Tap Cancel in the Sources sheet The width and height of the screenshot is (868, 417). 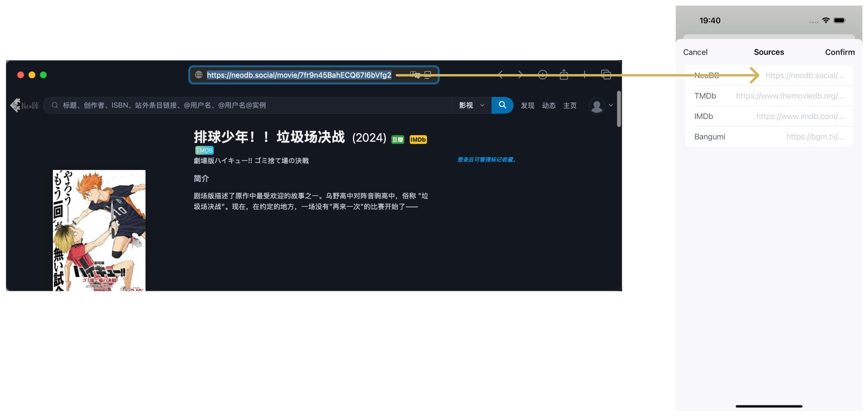pos(695,52)
